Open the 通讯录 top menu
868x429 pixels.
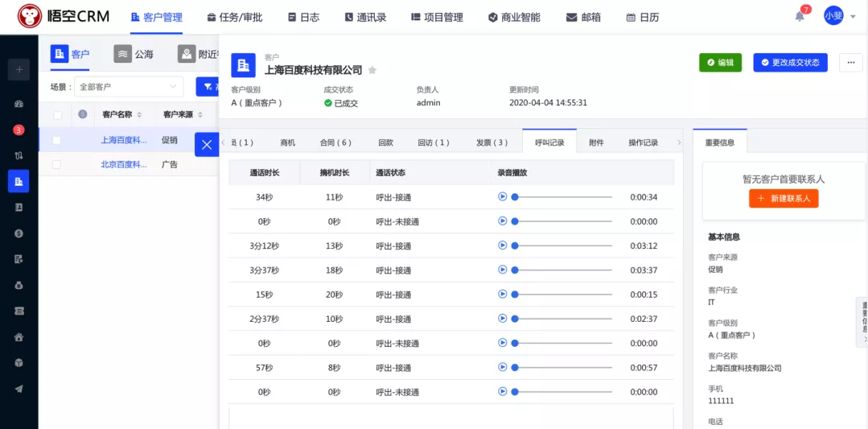(365, 17)
